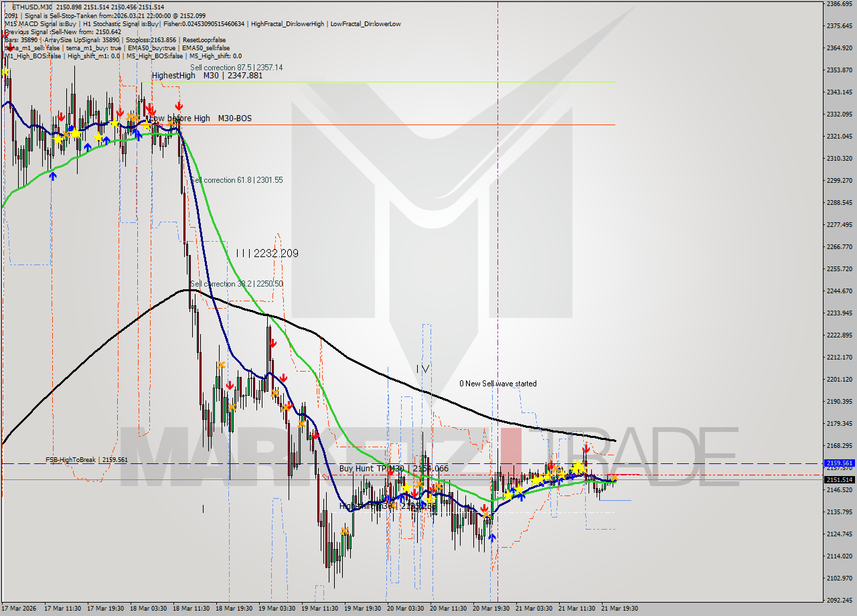Click the New Sell wave started annotation
The width and height of the screenshot is (857, 616).
pyautogui.click(x=499, y=384)
